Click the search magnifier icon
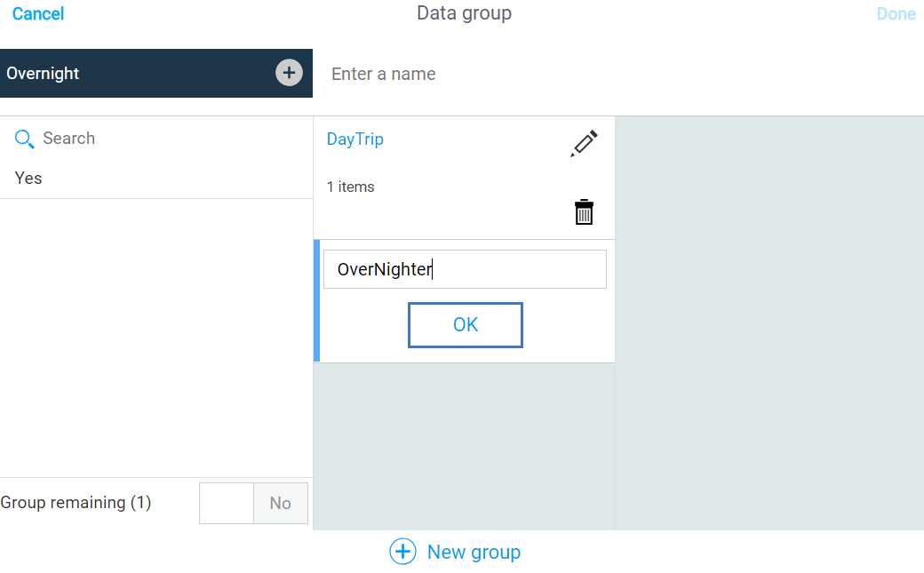The width and height of the screenshot is (924, 573). click(x=25, y=139)
